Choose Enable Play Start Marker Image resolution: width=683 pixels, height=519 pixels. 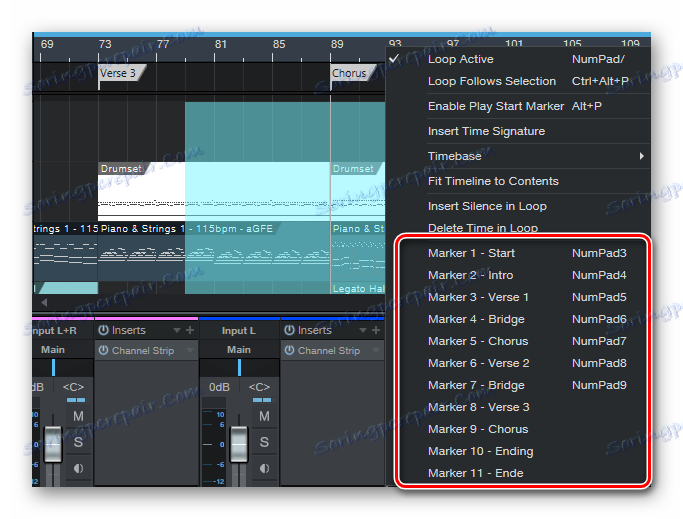[x=518, y=106]
